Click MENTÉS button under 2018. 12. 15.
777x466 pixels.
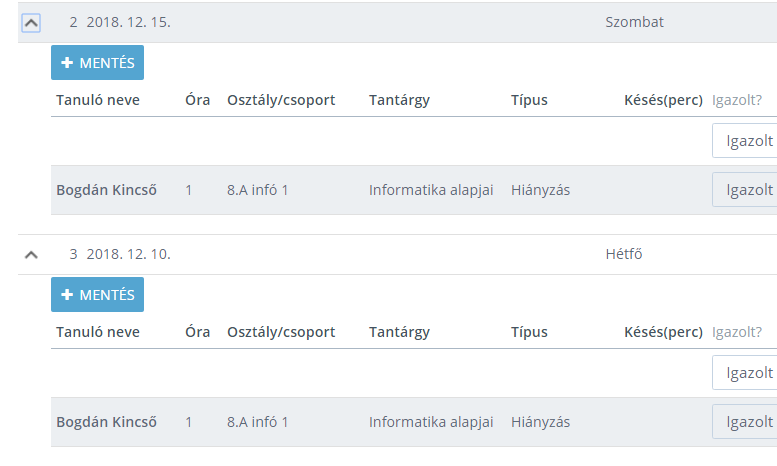98,62
